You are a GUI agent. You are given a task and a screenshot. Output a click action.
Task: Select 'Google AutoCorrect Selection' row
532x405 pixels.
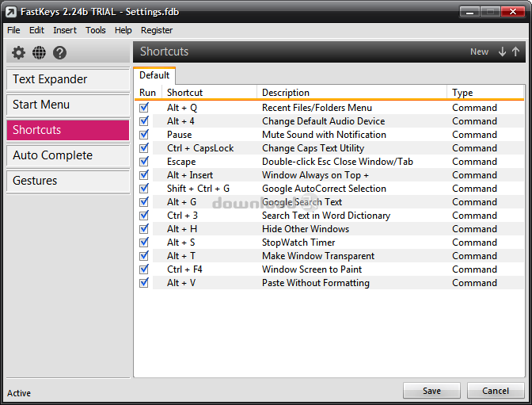(329, 189)
